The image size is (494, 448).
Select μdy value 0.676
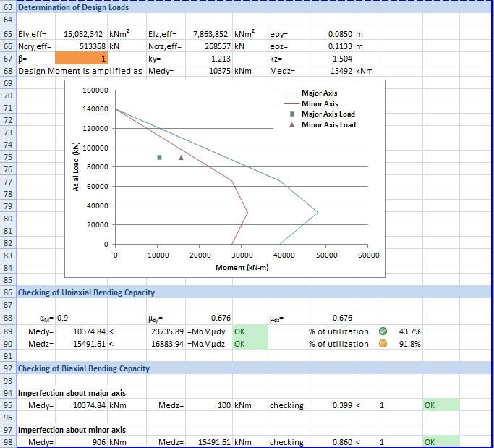click(x=209, y=318)
